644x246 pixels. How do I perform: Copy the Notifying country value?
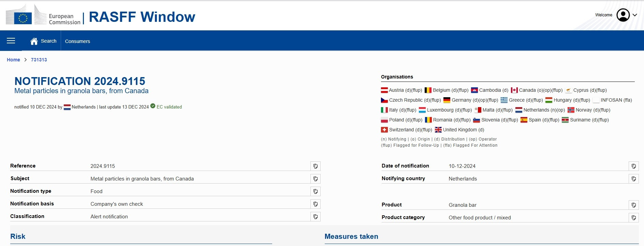634,179
